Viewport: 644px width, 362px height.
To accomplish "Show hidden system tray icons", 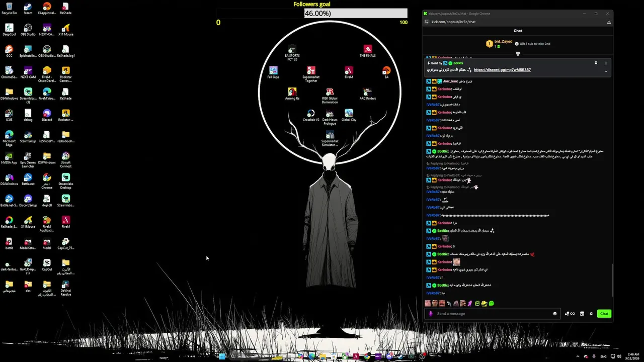I will [x=578, y=356].
